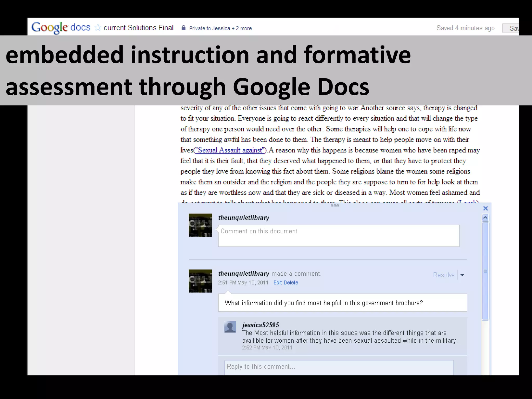Focus the 'Reply to this comment...' field

pos(339,367)
